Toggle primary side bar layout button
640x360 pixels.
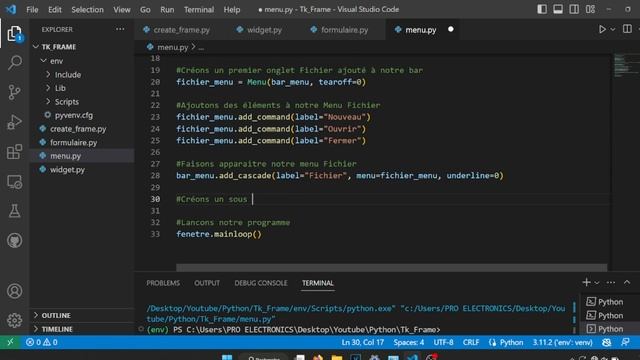point(542,9)
